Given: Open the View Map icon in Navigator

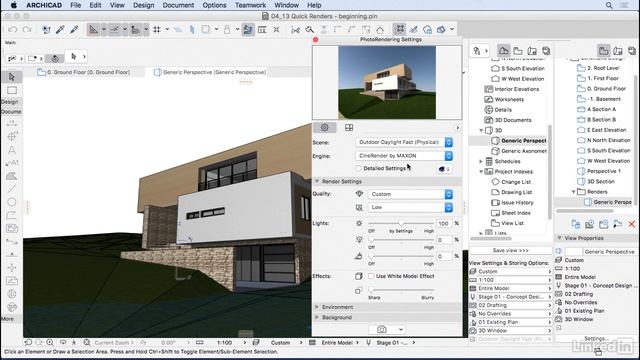Looking at the screenshot, I should click(x=518, y=51).
